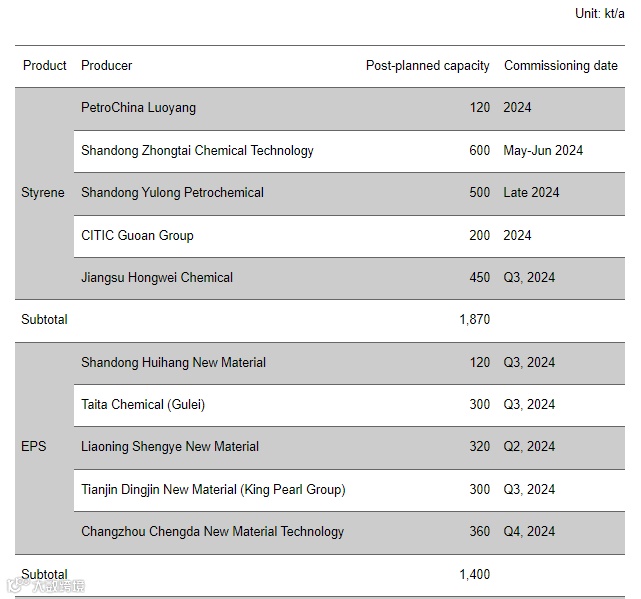641x599 pixels.
Task: Click the 'Q2, 2024' date
Action: pyautogui.click(x=529, y=446)
